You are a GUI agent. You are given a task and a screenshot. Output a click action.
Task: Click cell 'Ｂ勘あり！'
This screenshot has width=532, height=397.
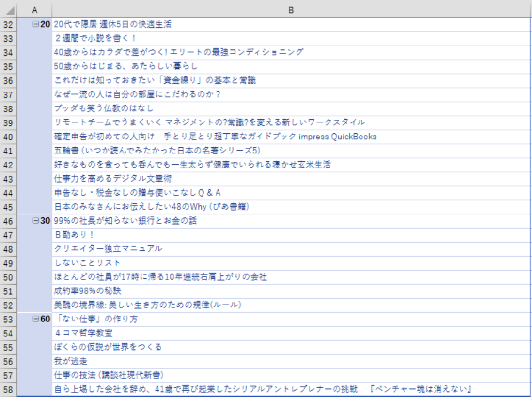pyautogui.click(x=291, y=235)
